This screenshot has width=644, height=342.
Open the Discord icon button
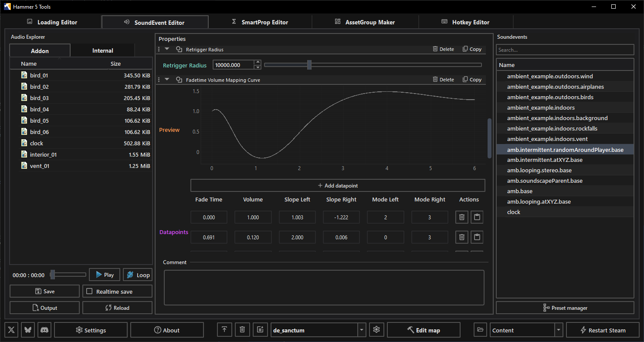click(x=44, y=330)
